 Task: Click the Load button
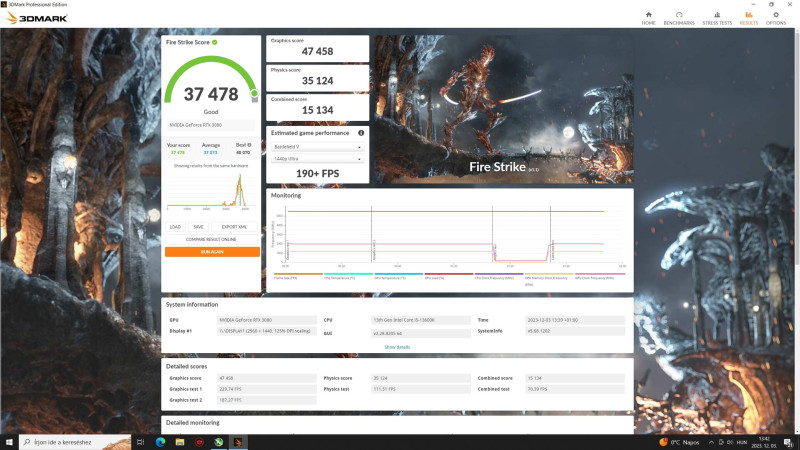(x=175, y=227)
